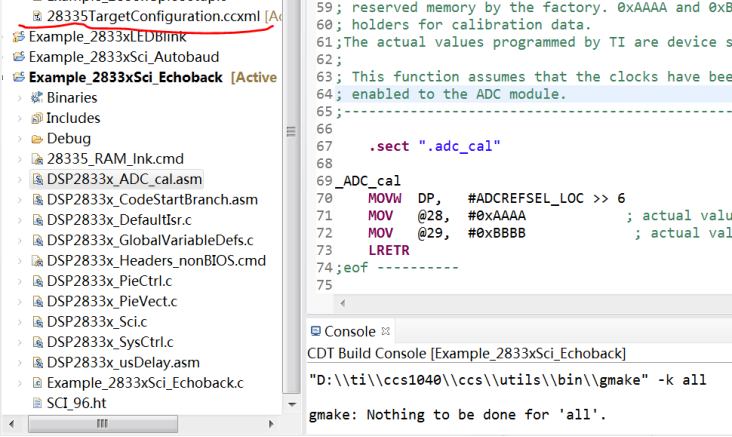
Task: Click the project explorer scroll-right arrow
Action: [271, 424]
